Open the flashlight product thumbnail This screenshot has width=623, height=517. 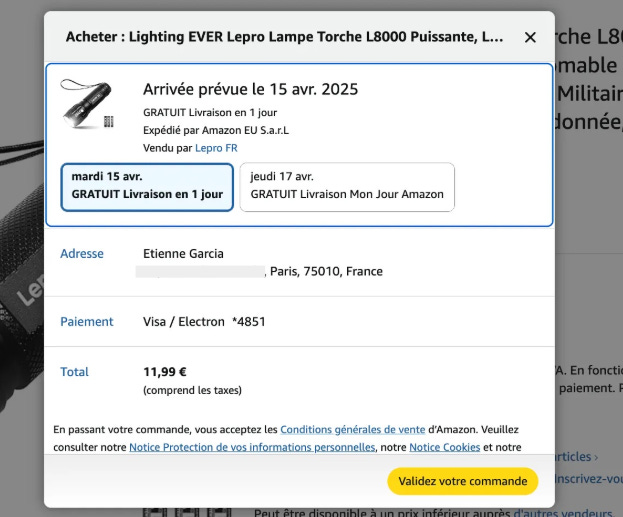(87, 104)
